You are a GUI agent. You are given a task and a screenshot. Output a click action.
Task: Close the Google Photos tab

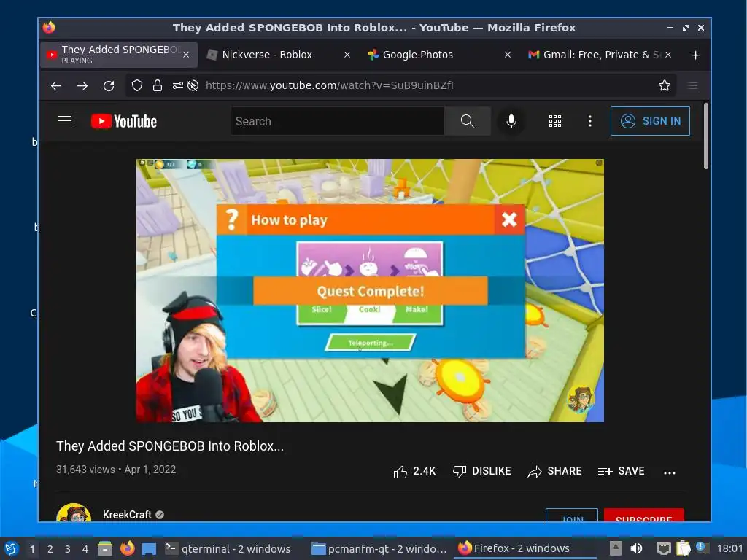coord(508,55)
